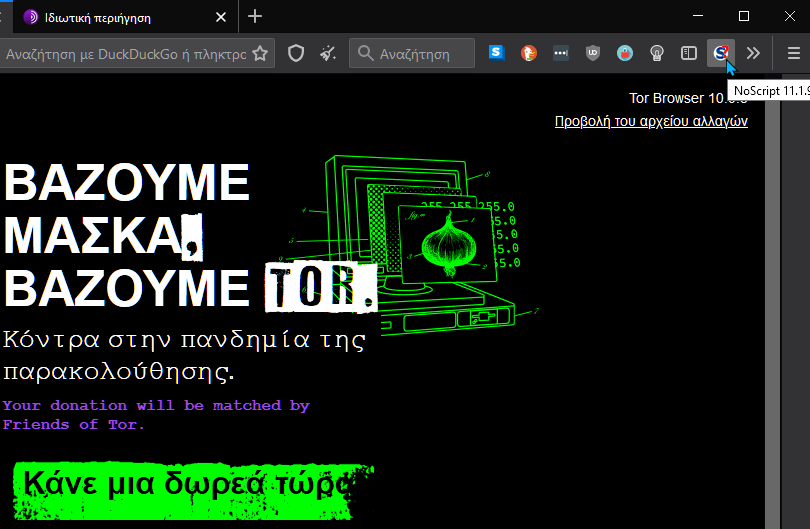Toggle the sidebar panel icon

click(x=689, y=53)
